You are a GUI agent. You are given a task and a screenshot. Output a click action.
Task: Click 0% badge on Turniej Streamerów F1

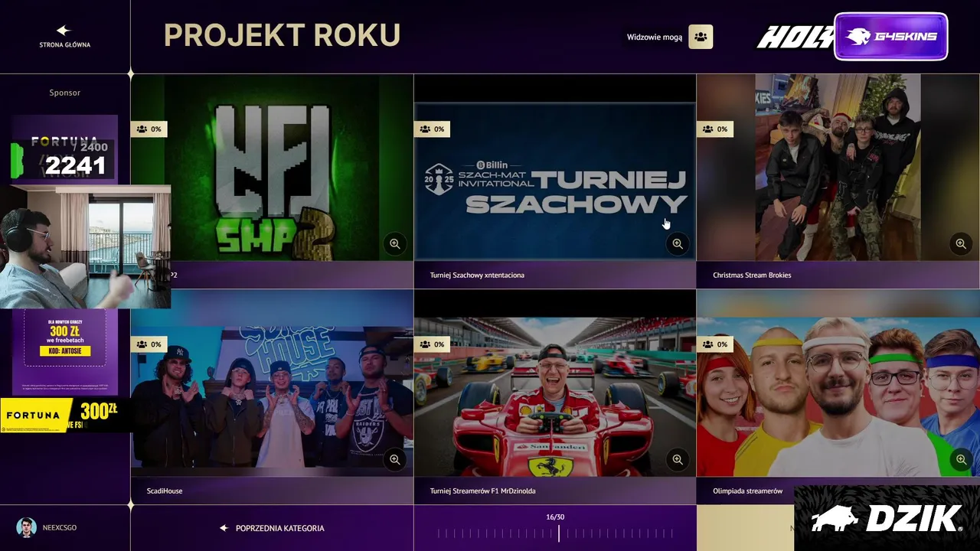point(432,344)
